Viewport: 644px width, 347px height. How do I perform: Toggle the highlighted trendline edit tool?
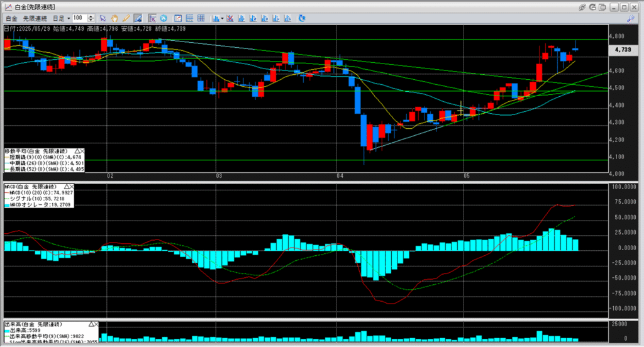pos(138,18)
